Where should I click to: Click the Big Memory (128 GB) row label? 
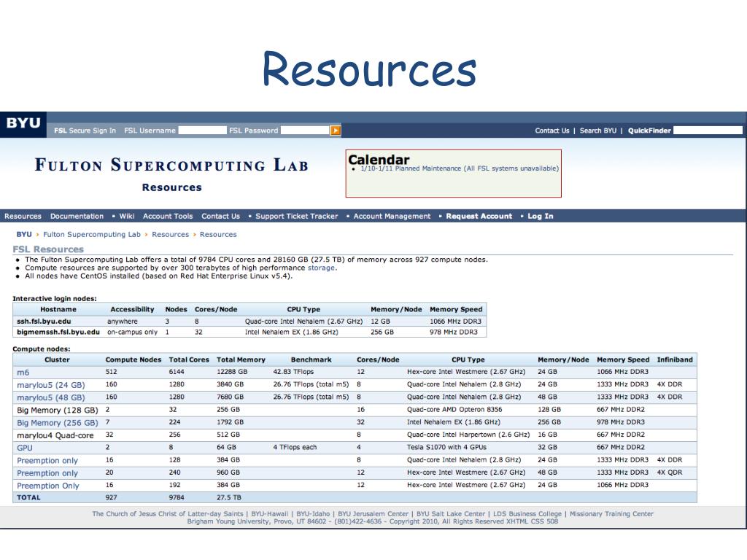click(x=58, y=410)
